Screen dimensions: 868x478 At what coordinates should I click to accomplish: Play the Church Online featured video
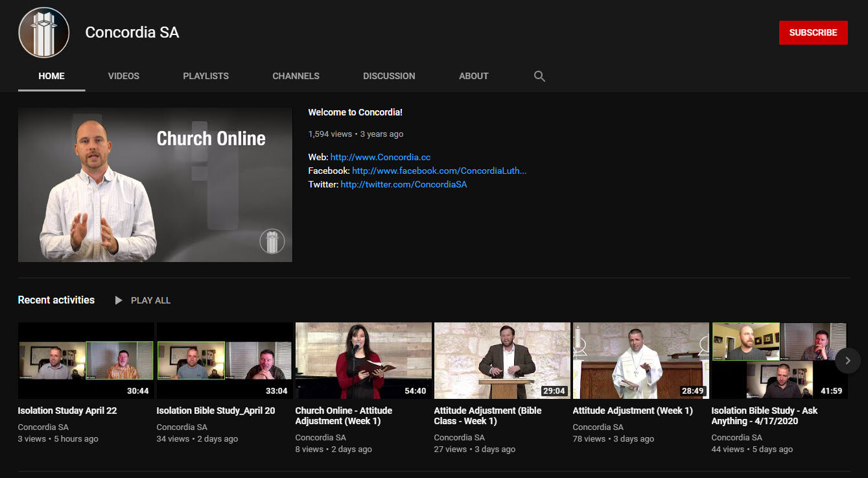(x=155, y=185)
